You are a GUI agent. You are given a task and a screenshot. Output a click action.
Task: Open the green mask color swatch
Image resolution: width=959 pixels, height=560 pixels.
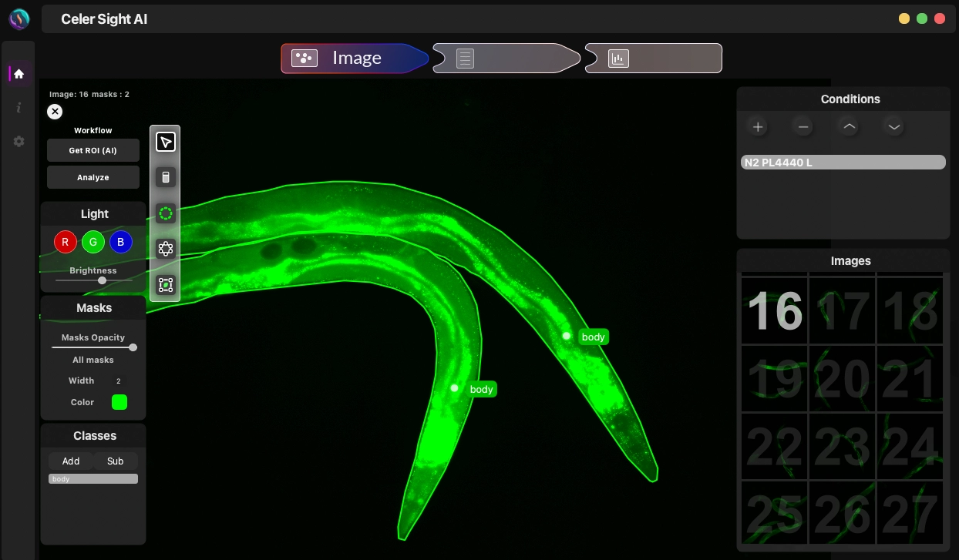[119, 402]
